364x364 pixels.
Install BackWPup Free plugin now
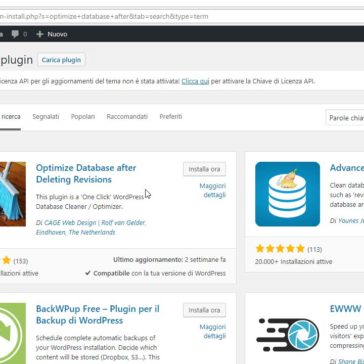(x=204, y=310)
